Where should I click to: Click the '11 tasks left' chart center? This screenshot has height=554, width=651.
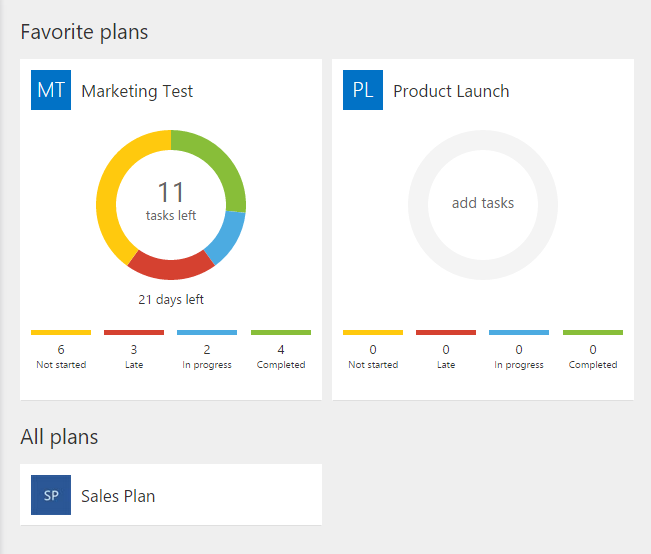pyautogui.click(x=171, y=201)
